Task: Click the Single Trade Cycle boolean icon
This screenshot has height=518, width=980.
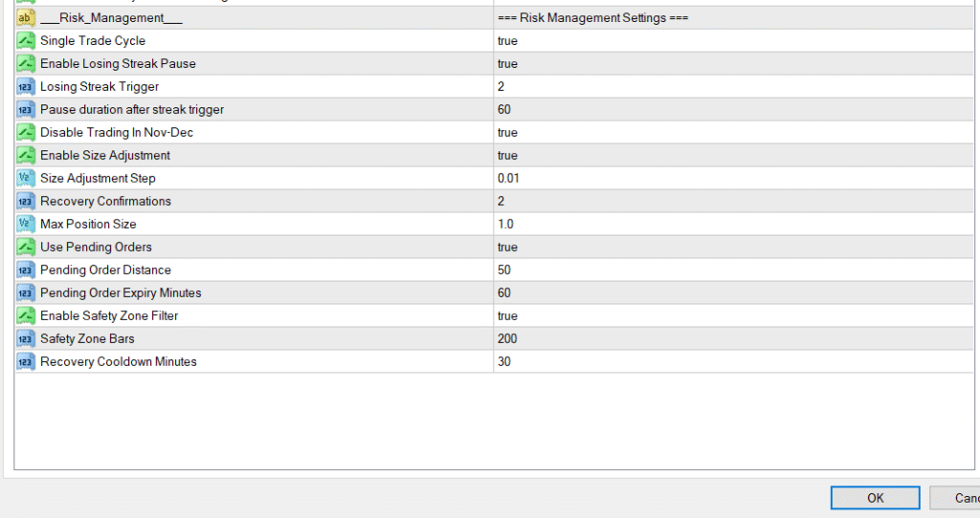Action: [26, 41]
